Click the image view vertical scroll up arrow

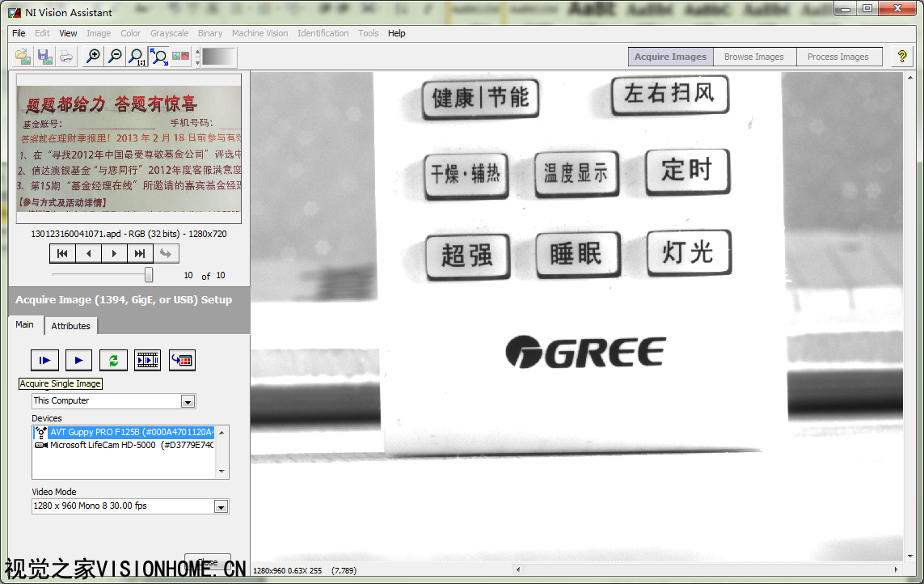coord(910,78)
